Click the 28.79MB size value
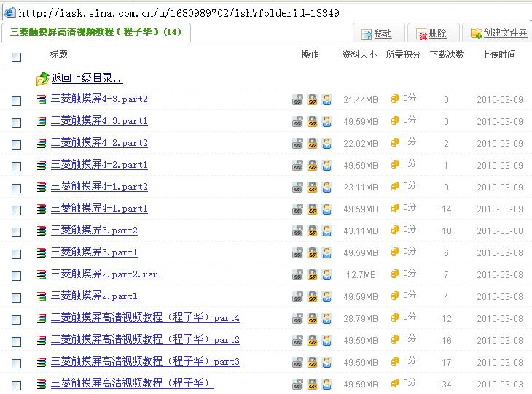This screenshot has height=394, width=532. (361, 319)
